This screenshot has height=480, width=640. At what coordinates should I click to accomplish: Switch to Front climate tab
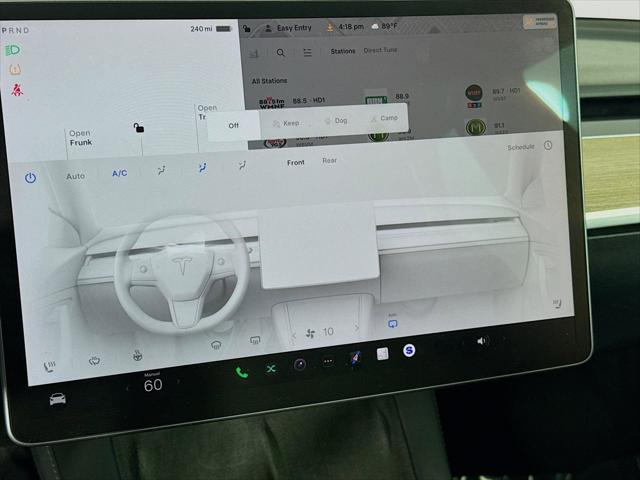pyautogui.click(x=296, y=162)
